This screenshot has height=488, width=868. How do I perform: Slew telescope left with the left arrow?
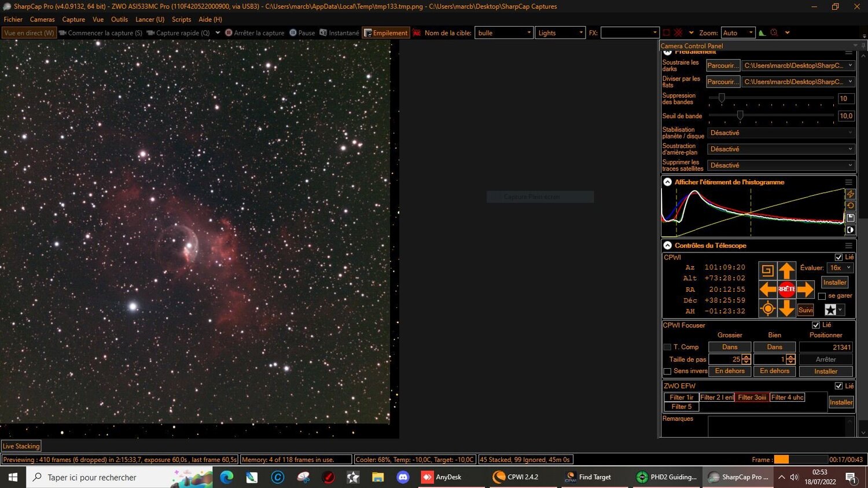coord(768,289)
